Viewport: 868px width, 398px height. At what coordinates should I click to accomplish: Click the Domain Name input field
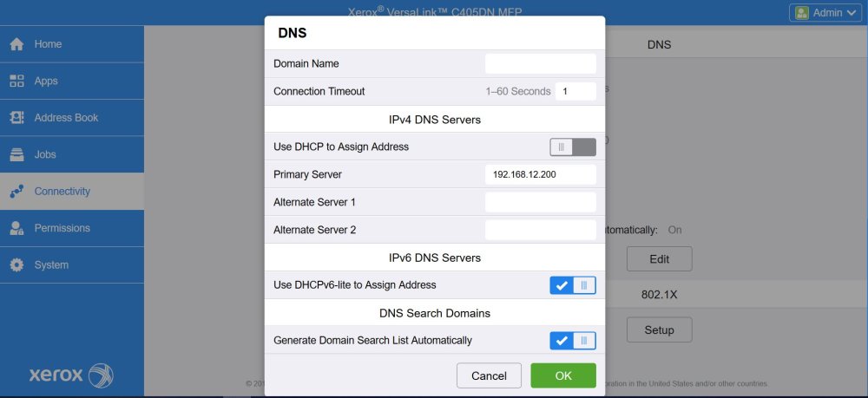coord(540,63)
